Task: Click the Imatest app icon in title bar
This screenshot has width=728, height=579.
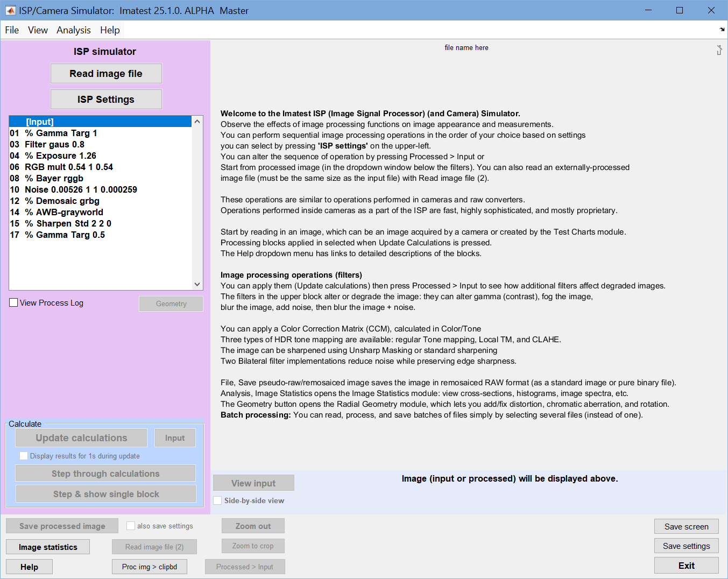Action: tap(10, 10)
